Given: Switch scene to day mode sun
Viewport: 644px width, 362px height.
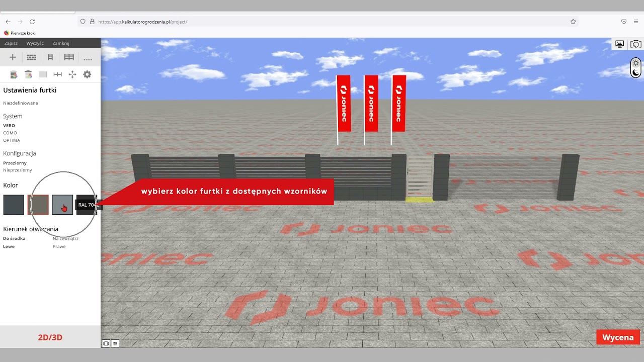Looking at the screenshot, I should (636, 63).
